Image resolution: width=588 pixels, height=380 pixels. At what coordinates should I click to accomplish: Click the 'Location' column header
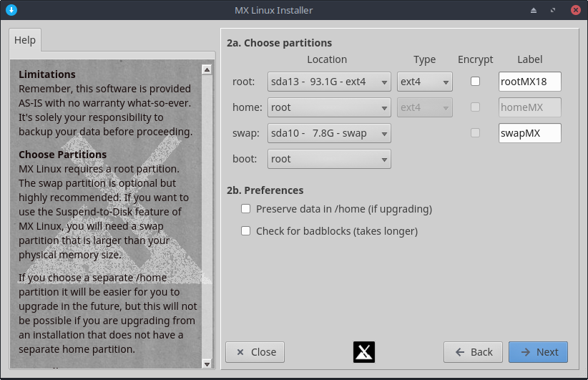coord(327,59)
